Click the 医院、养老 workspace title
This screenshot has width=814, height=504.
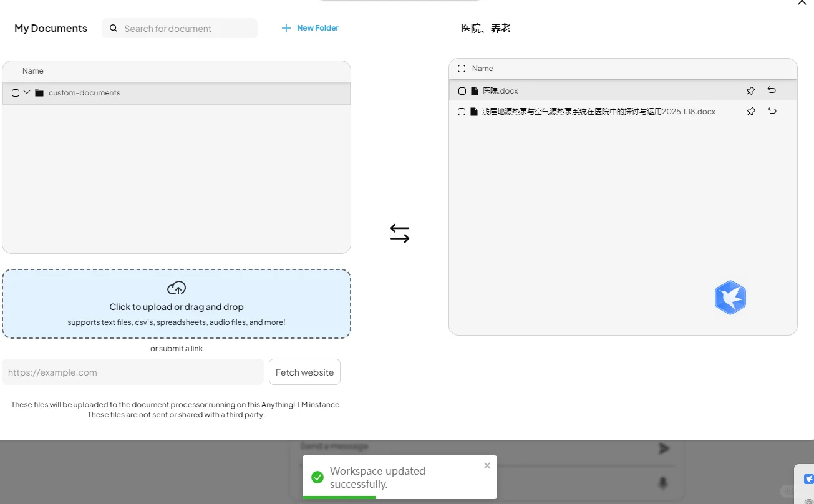[486, 28]
